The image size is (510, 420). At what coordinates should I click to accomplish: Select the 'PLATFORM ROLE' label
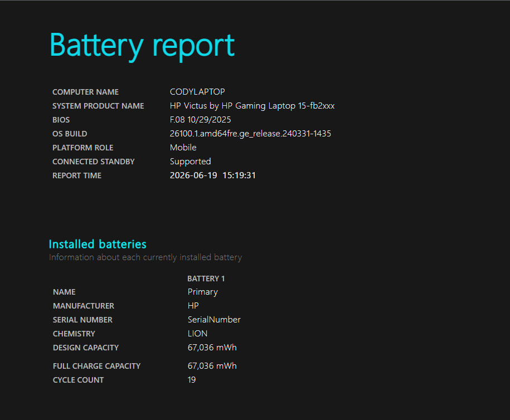[x=83, y=148]
